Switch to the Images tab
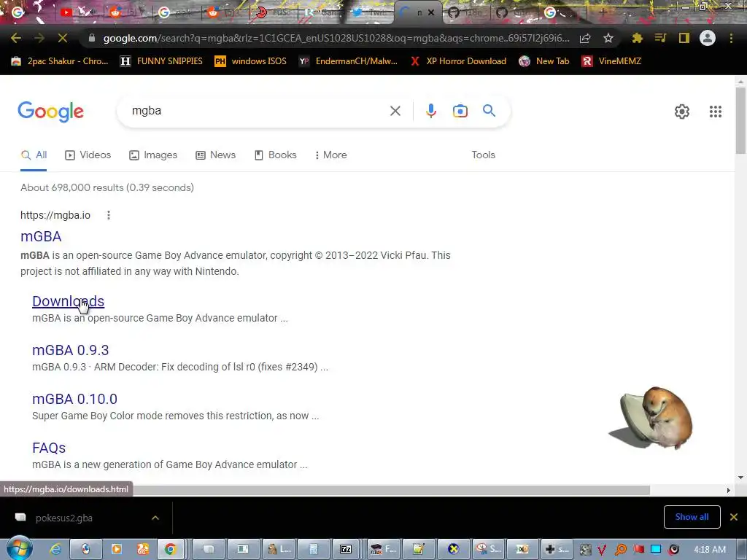This screenshot has height=560, width=747. pos(153,155)
